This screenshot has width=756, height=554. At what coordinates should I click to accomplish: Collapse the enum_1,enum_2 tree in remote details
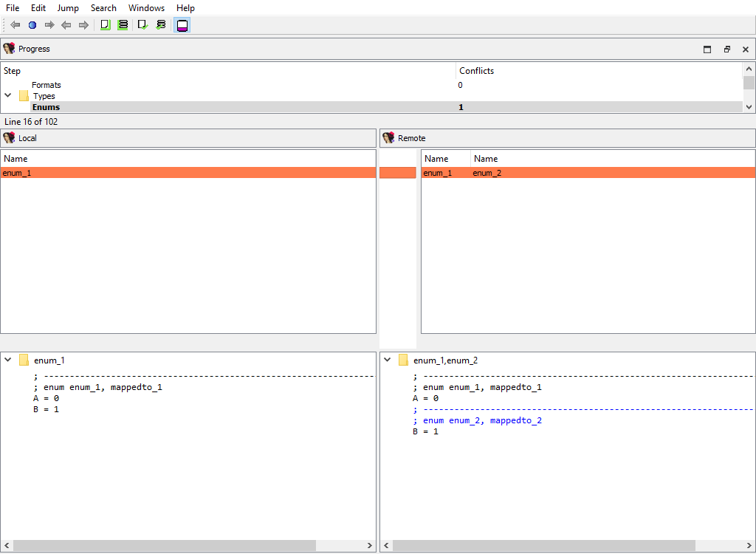tap(388, 360)
